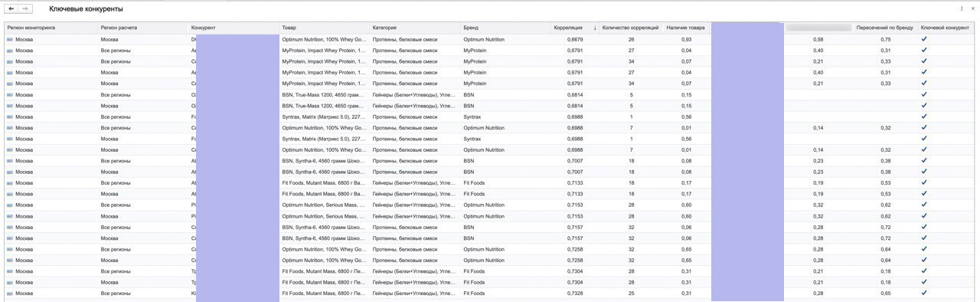
Task: Click the row icon in the last table row
Action: 10,294
